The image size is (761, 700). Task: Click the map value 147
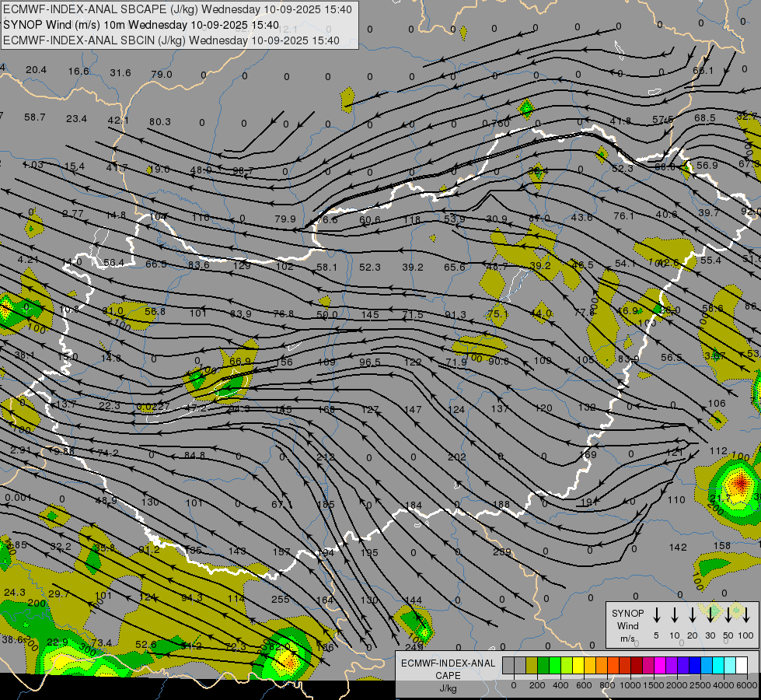pyautogui.click(x=413, y=410)
